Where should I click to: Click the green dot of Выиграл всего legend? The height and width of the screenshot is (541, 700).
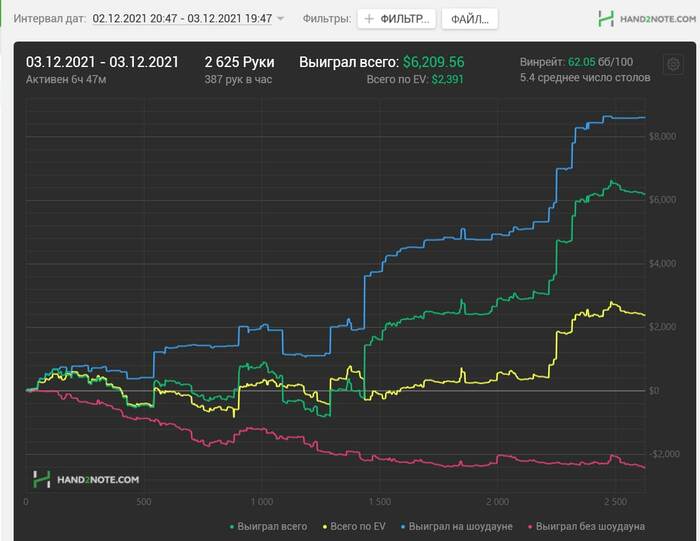tap(232, 527)
